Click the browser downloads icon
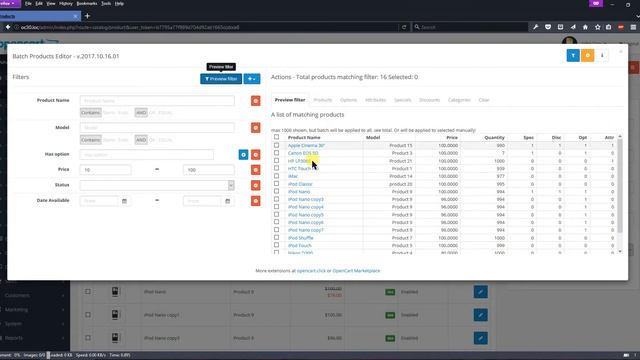 tap(560, 27)
